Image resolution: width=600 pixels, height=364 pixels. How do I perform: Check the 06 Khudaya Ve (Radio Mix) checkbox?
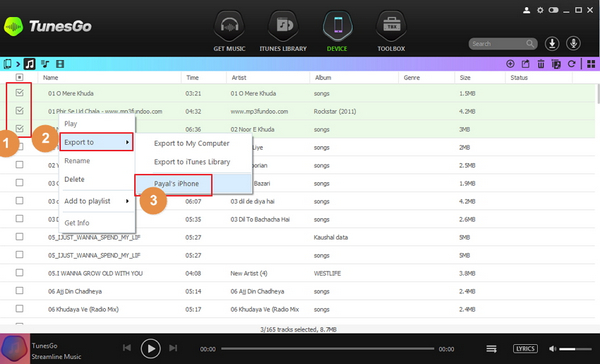coord(20,309)
